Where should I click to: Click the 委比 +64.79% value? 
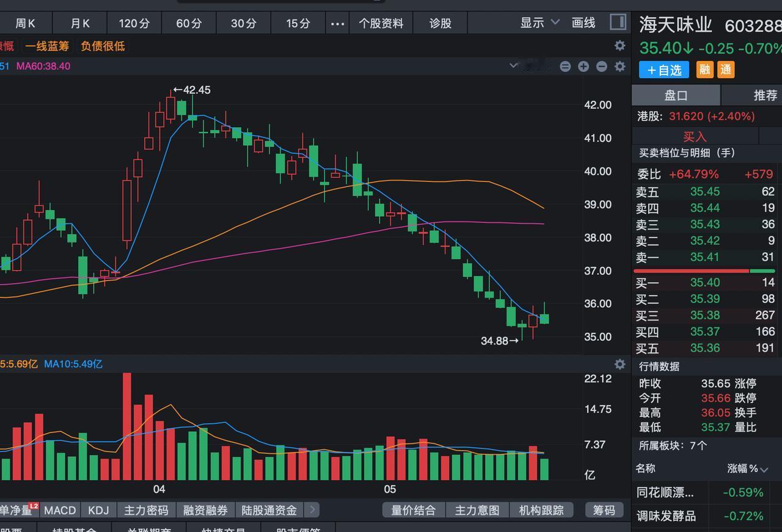click(x=694, y=175)
